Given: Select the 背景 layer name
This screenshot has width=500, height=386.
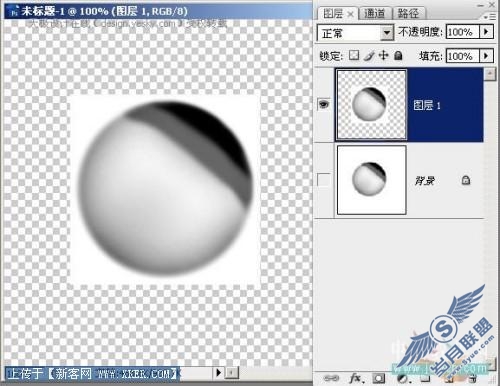Looking at the screenshot, I should (425, 181).
